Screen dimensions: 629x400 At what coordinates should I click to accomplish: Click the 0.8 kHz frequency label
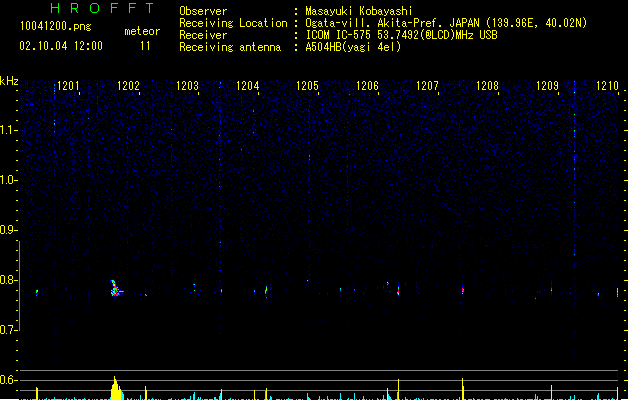(x=8, y=280)
